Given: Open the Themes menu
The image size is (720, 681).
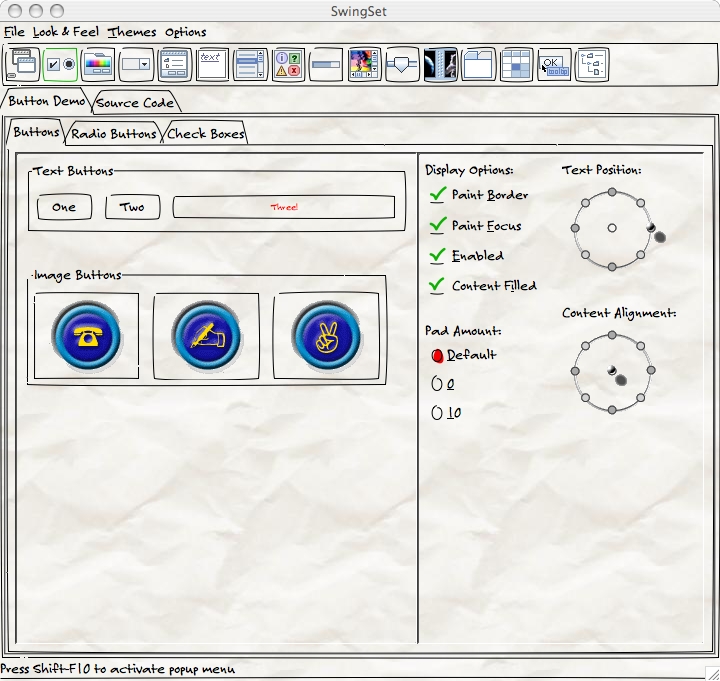Looking at the screenshot, I should point(132,32).
